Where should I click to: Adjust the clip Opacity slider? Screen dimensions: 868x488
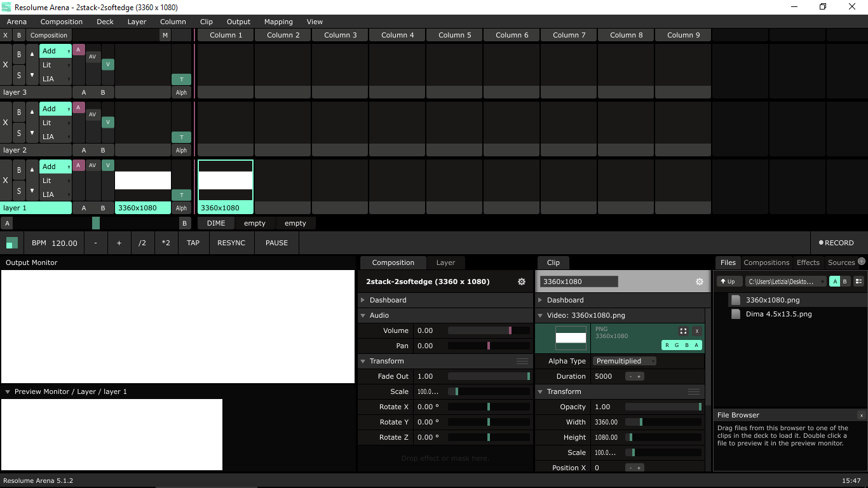663,407
